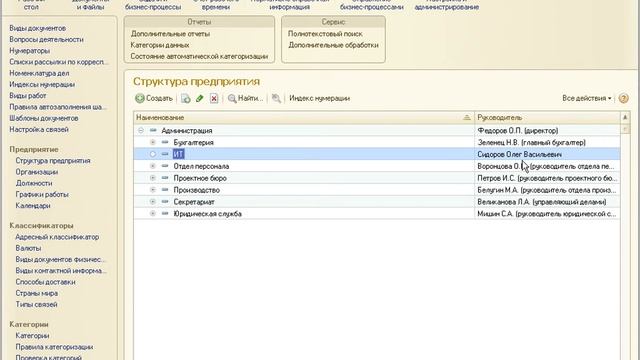Open the Настройка и администрирование section tab

coord(447,4)
